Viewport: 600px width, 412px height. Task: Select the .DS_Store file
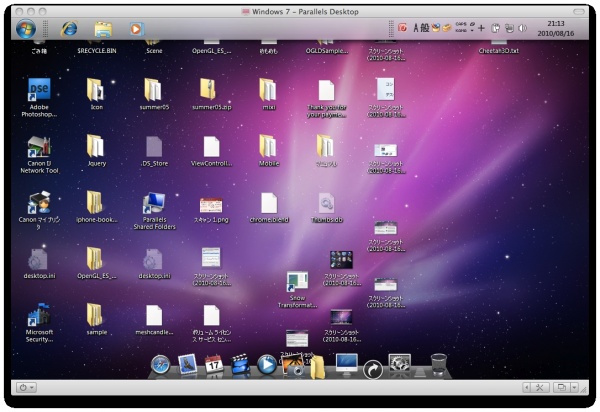point(154,147)
